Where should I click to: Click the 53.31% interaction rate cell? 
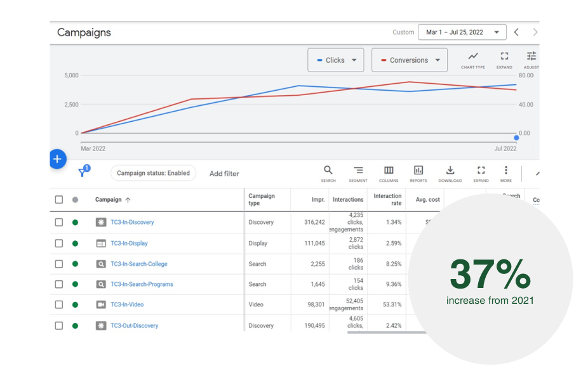pyautogui.click(x=392, y=304)
